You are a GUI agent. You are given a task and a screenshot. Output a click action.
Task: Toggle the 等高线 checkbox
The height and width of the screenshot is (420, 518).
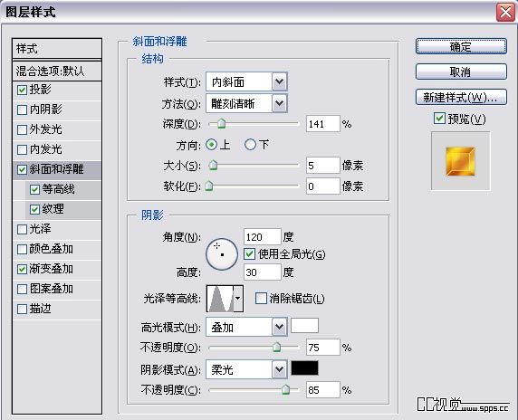pos(34,189)
